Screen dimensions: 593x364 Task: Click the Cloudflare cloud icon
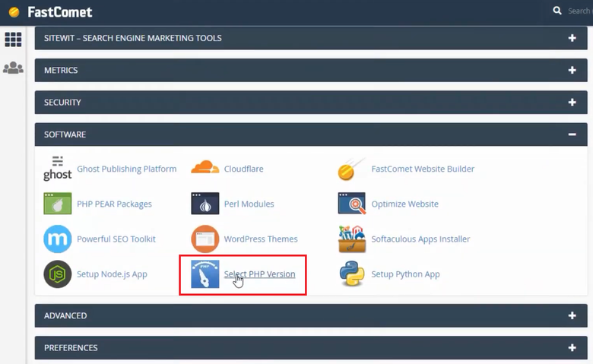[205, 169]
